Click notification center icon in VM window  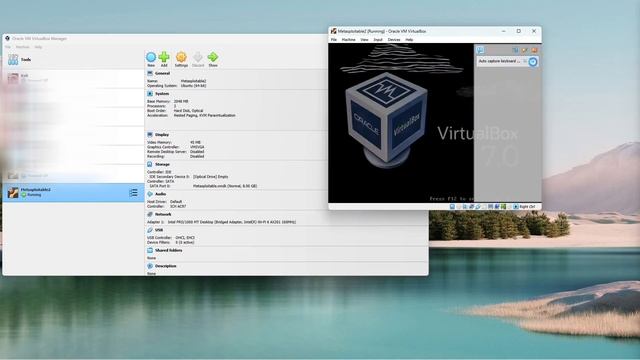pos(480,50)
